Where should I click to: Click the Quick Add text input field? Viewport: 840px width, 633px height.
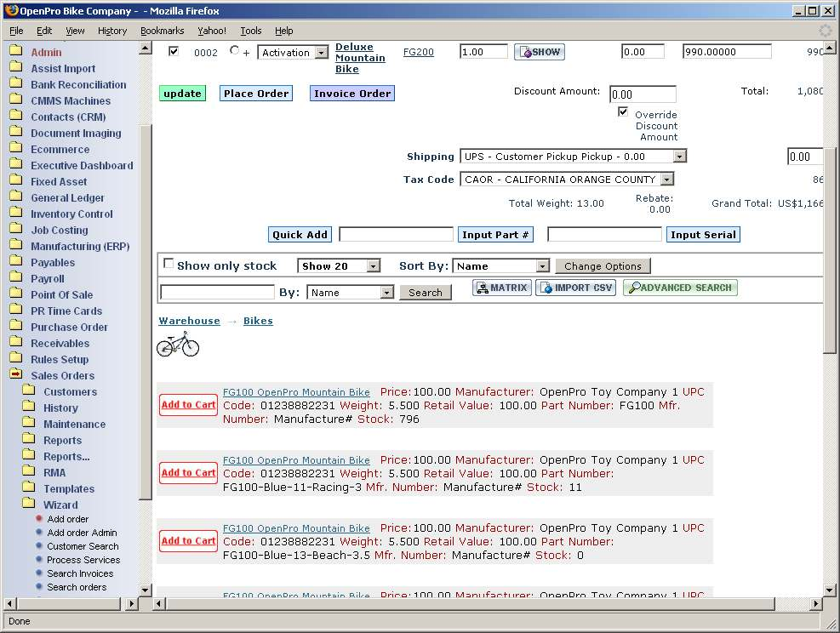coord(396,235)
